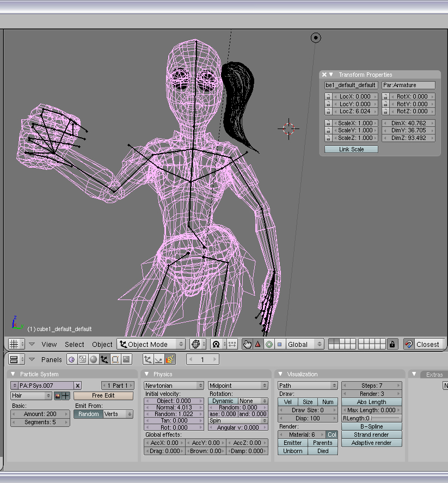
Task: Toggle the Strand render option
Action: point(372,435)
